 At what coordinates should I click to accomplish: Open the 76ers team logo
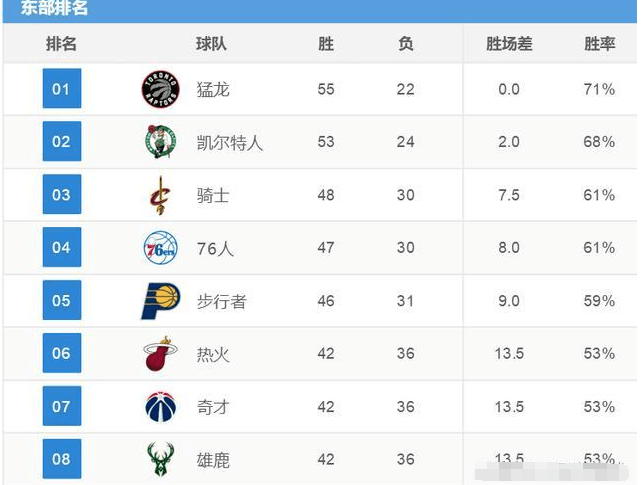161,248
